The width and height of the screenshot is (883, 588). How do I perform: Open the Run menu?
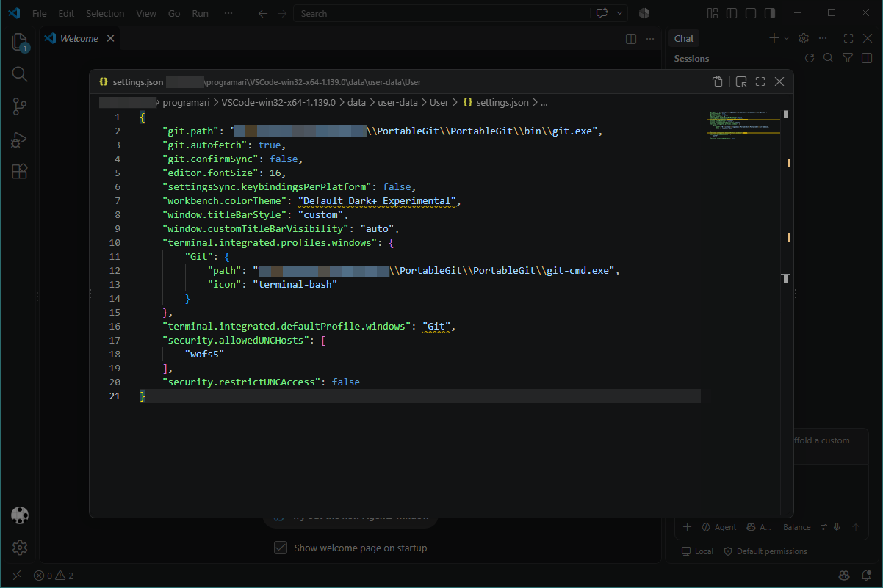click(x=200, y=13)
